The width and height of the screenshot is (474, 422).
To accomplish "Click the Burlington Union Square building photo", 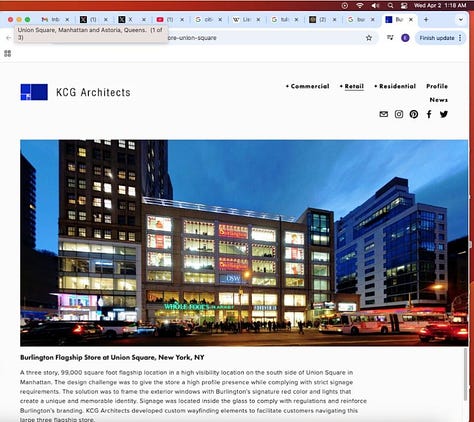I will [244, 243].
